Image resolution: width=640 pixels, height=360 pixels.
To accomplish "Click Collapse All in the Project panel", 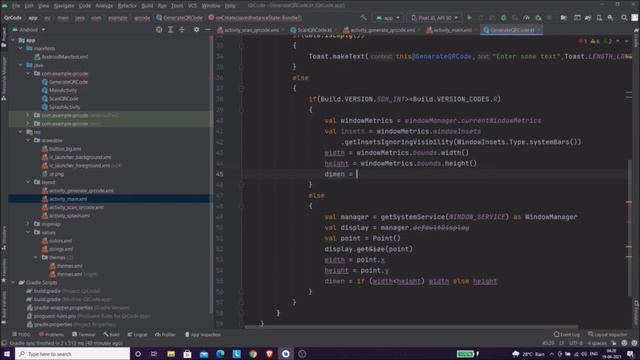I will [182, 29].
